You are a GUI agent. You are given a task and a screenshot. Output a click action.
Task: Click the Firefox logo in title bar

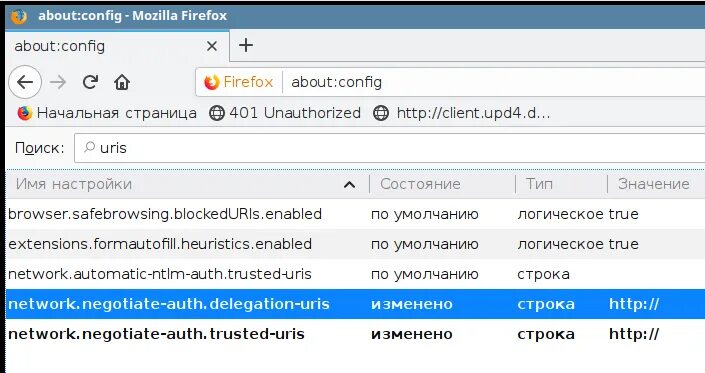pyautogui.click(x=19, y=16)
